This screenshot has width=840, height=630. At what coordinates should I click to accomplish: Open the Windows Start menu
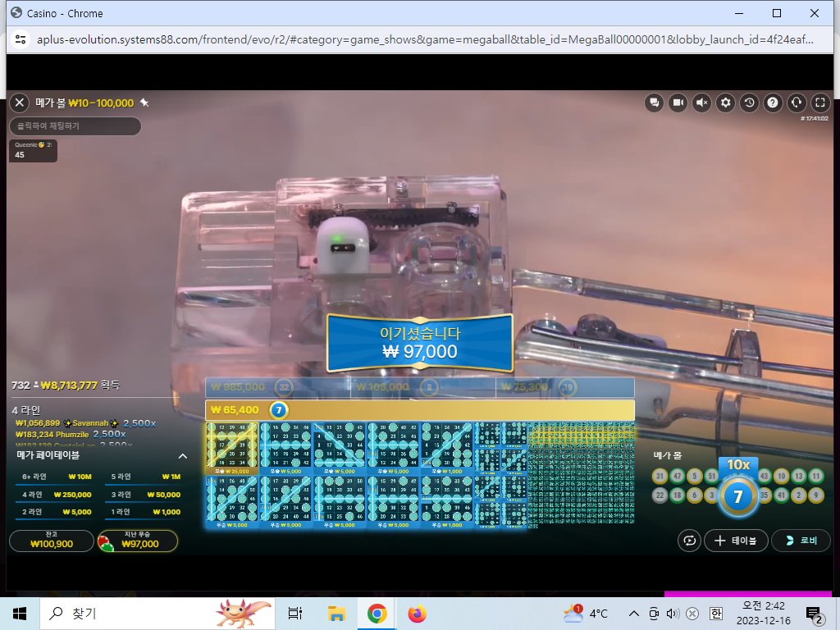pos(20,614)
